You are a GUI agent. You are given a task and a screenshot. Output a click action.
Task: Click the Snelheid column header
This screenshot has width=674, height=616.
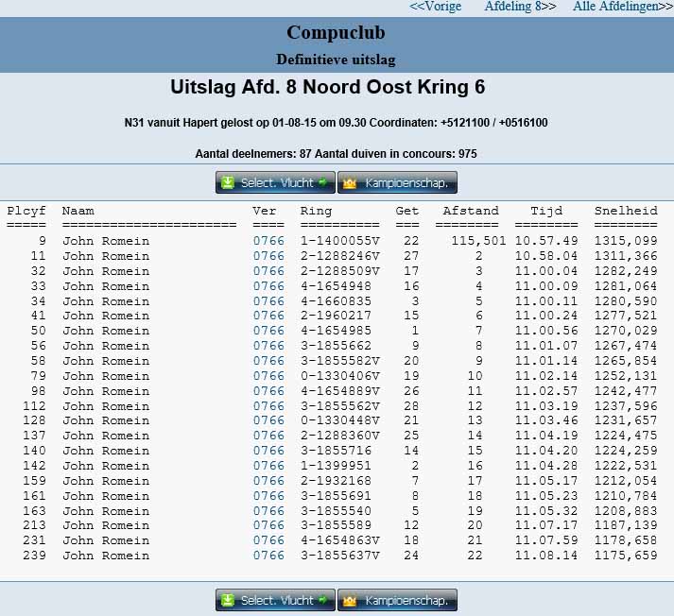click(x=626, y=211)
